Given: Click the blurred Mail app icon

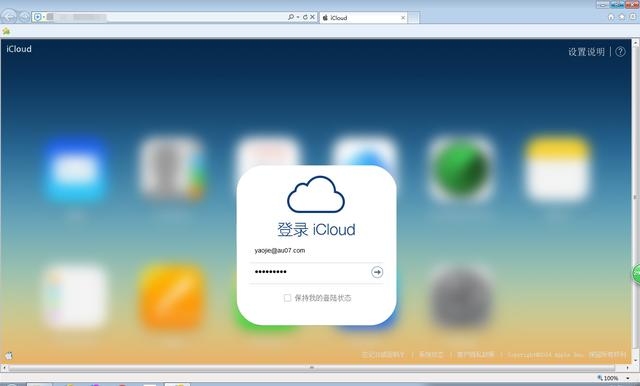Looking at the screenshot, I should click(x=75, y=169).
